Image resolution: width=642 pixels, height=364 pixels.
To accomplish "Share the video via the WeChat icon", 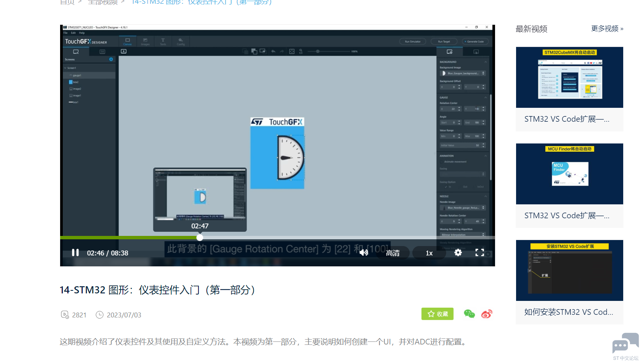I will coord(469,314).
